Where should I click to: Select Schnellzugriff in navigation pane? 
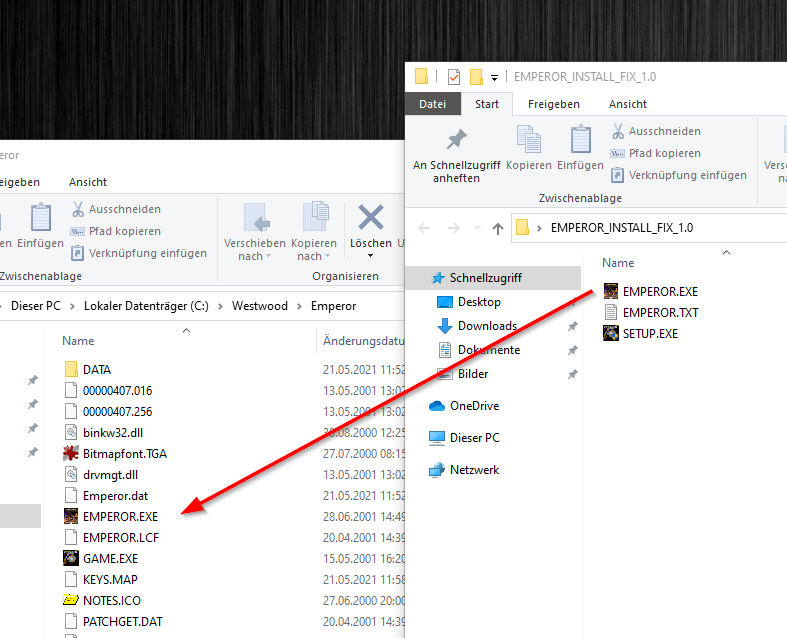493,278
